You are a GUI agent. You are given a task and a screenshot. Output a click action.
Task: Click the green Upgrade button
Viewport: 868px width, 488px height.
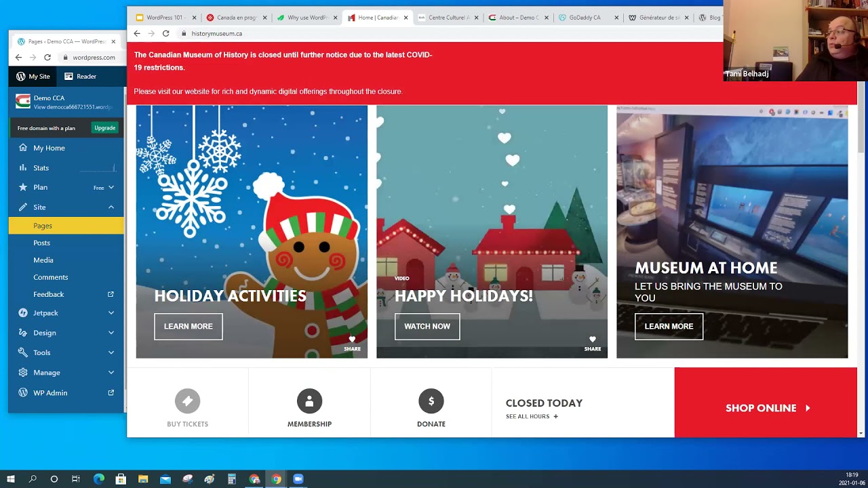pos(105,127)
